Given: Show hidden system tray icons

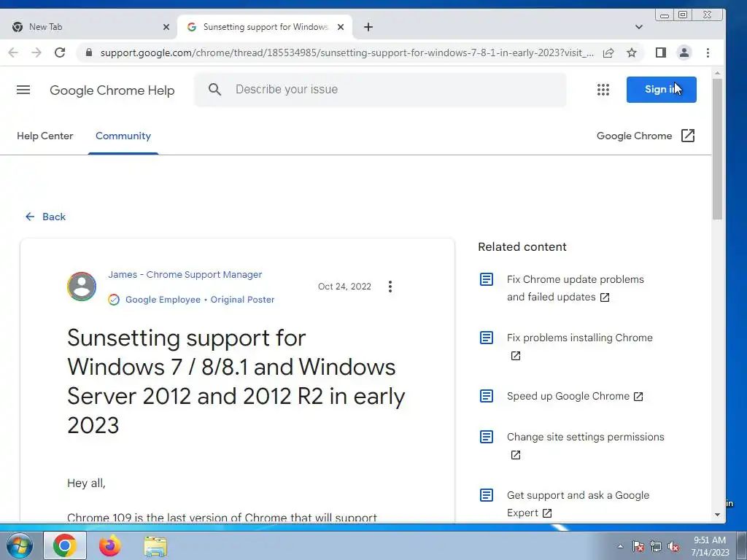Looking at the screenshot, I should click(620, 546).
